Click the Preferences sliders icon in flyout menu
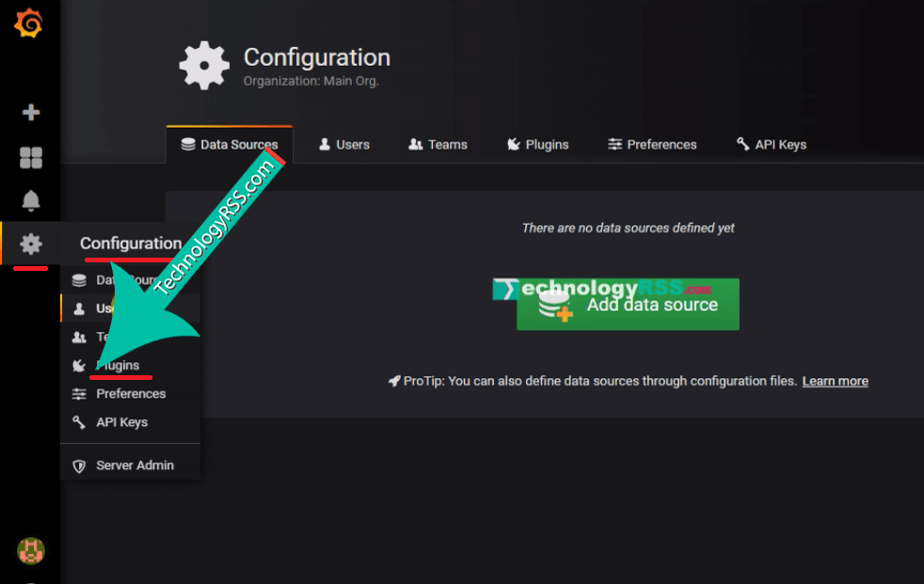 tap(79, 394)
